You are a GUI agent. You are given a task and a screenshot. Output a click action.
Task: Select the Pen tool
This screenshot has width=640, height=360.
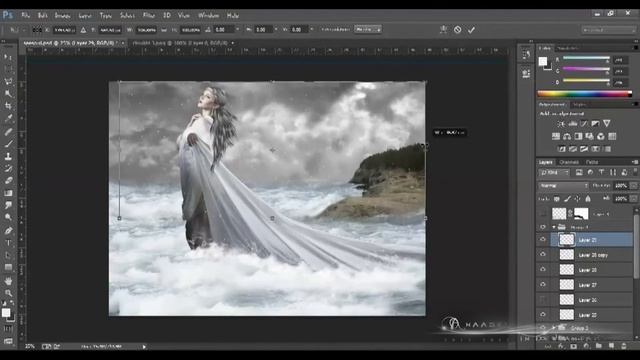(8, 230)
